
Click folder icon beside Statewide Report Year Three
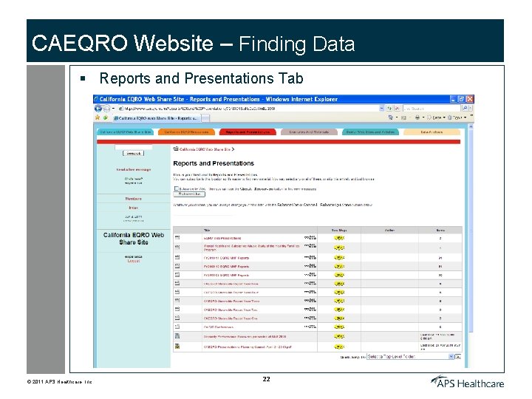click(177, 301)
